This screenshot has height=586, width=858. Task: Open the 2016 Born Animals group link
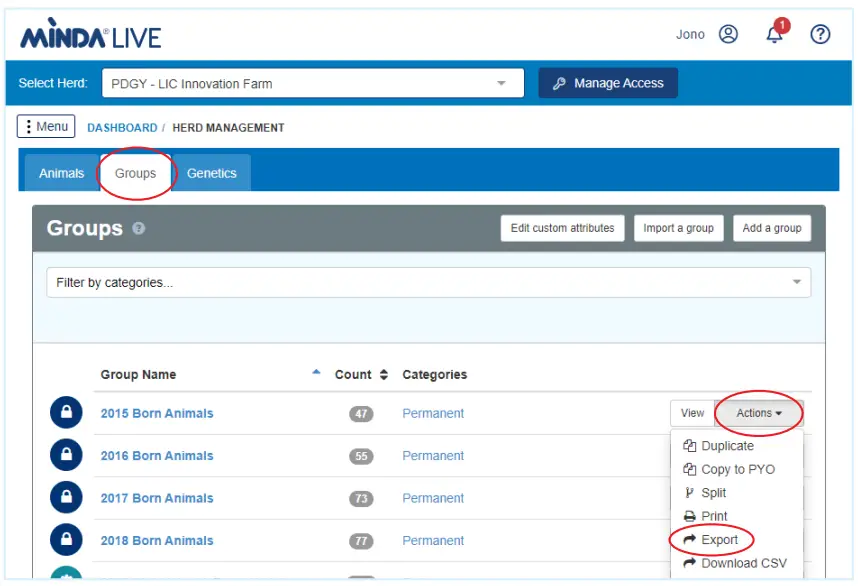[156, 456]
